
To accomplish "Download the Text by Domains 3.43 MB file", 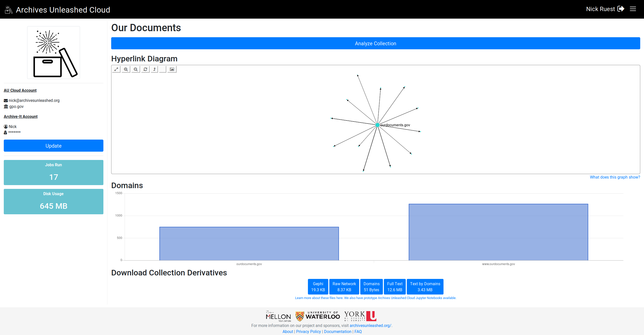I will tap(425, 287).
